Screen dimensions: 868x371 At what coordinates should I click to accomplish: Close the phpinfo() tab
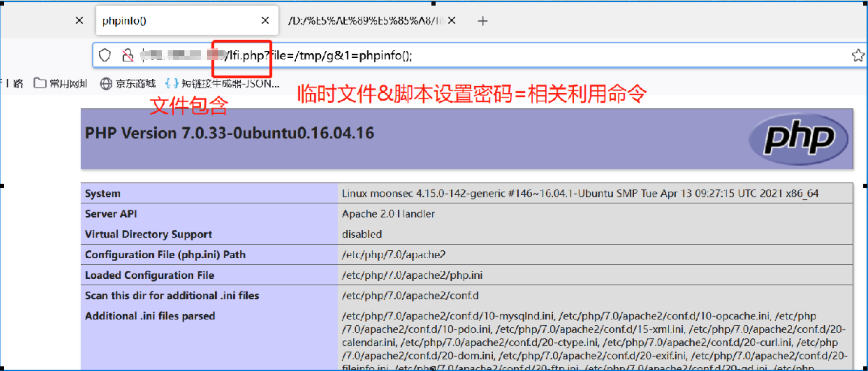(x=265, y=21)
